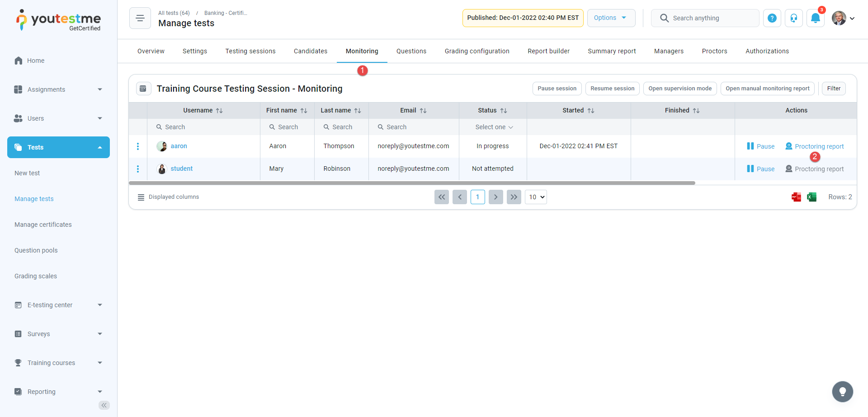Click the hamburger menu icon beside Manage tests
Image resolution: width=868 pixels, height=417 pixels.
click(x=140, y=18)
